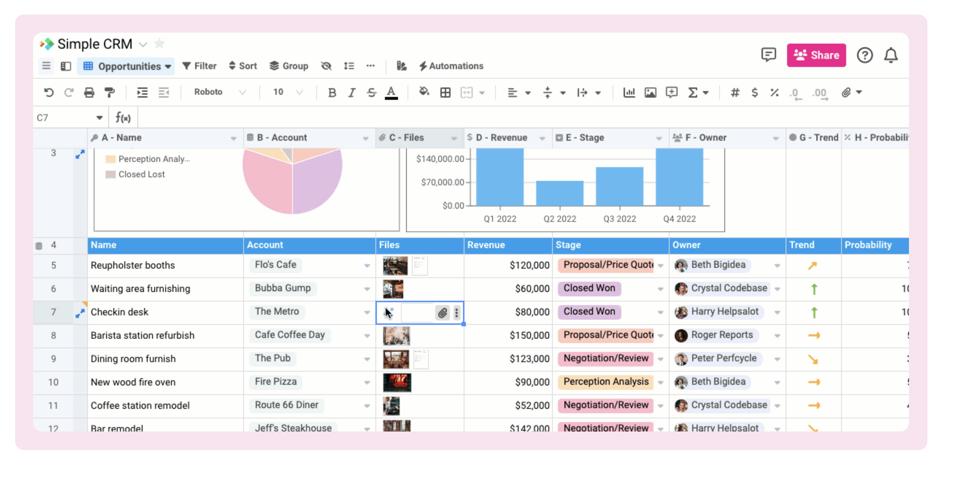Add a comment from the toolbar
The height and width of the screenshot is (488, 980).
pyautogui.click(x=672, y=93)
